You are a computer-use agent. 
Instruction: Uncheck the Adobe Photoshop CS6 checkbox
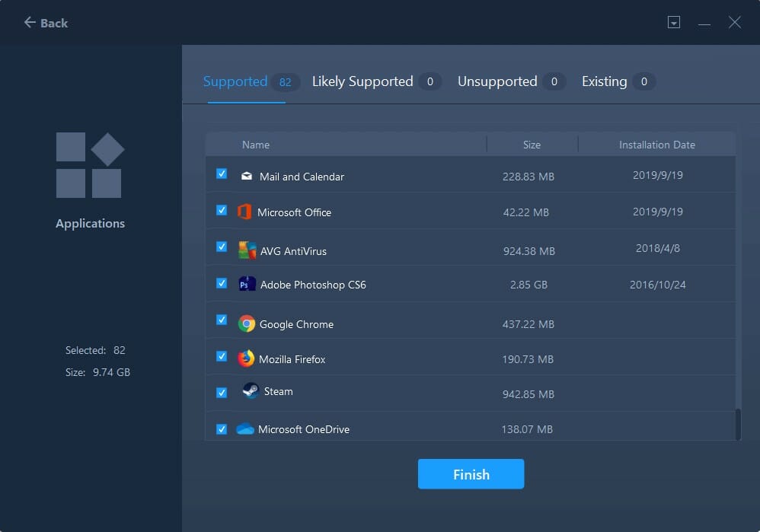[222, 283]
